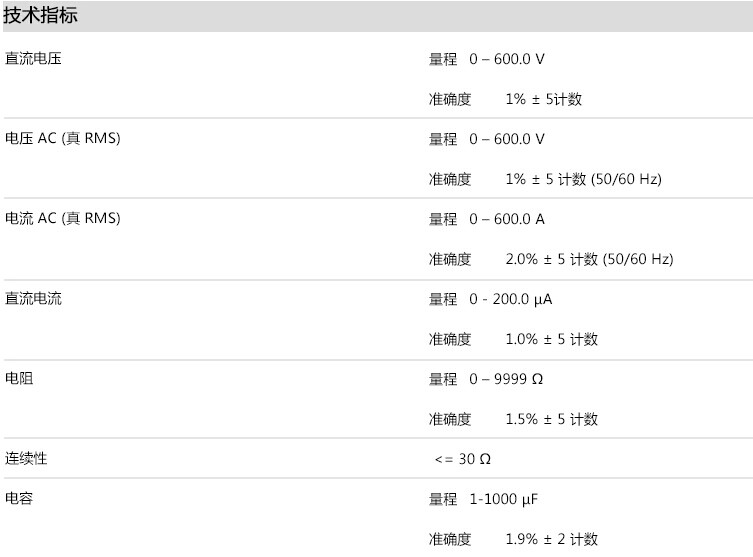
Task: Select the 直流电流 row label
Action: click(33, 299)
